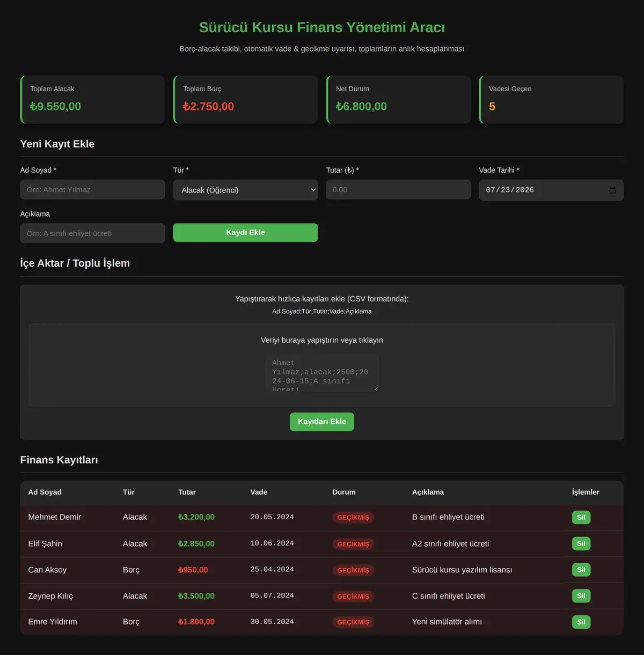Viewport: 644px width, 655px height.
Task: Click the 'Veriyi buraya yapıştırın veya tıklayın' text
Action: tap(322, 340)
